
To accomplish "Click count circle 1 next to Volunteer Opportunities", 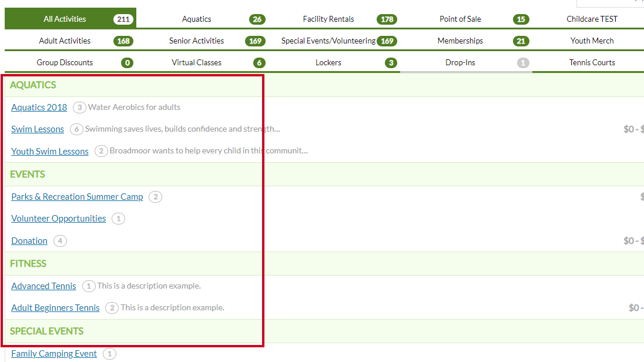I will [x=118, y=219].
